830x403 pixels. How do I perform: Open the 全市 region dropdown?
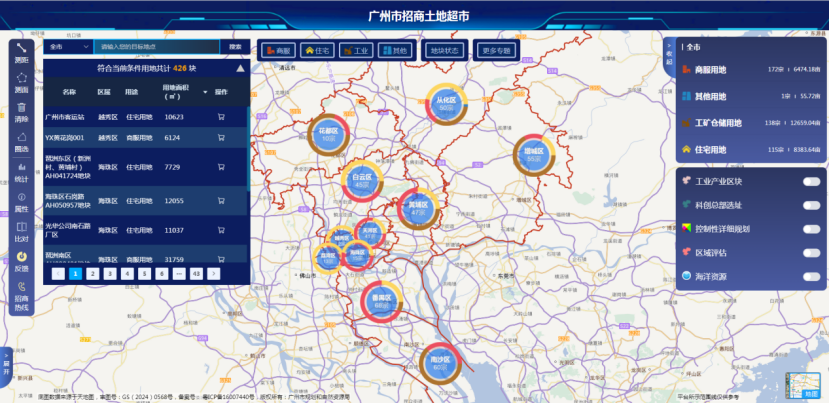(x=67, y=46)
